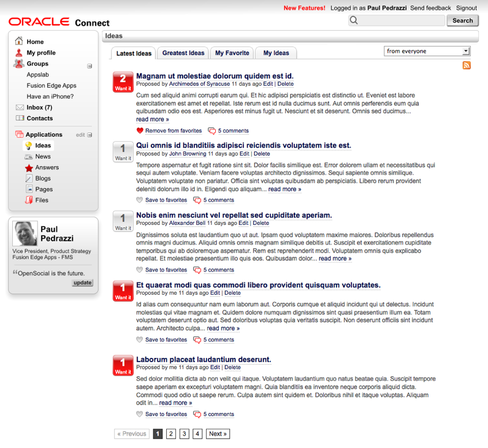Expand Nobis enim idea with read more
The height and width of the screenshot is (448, 488).
pyautogui.click(x=335, y=259)
